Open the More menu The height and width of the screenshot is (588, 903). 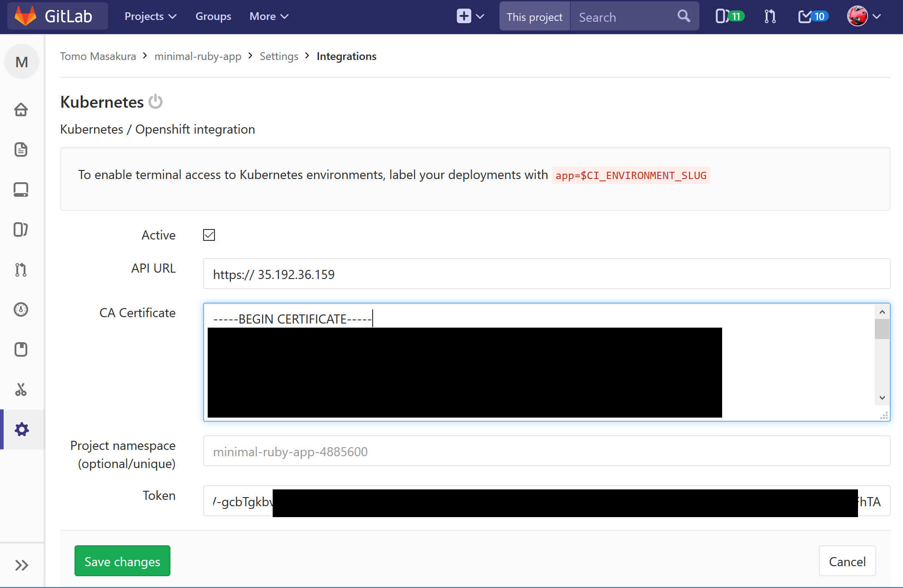[x=268, y=16]
